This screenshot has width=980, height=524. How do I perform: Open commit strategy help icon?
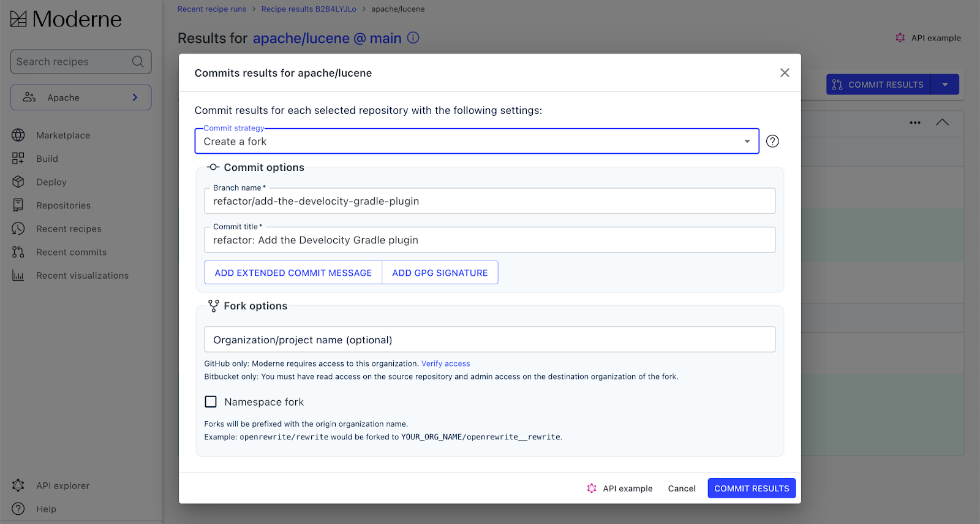pos(773,141)
